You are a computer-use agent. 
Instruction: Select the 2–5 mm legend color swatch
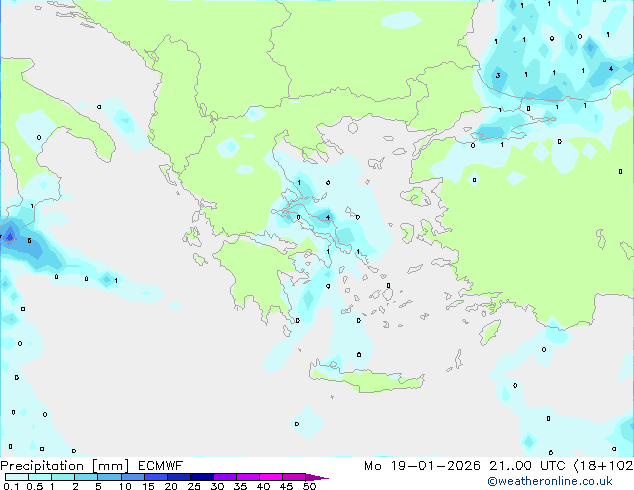point(86,477)
